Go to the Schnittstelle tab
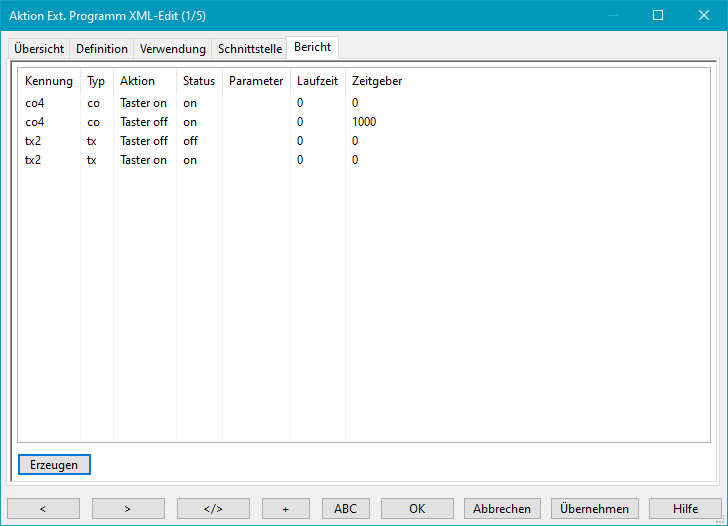The image size is (728, 526). pyautogui.click(x=250, y=48)
